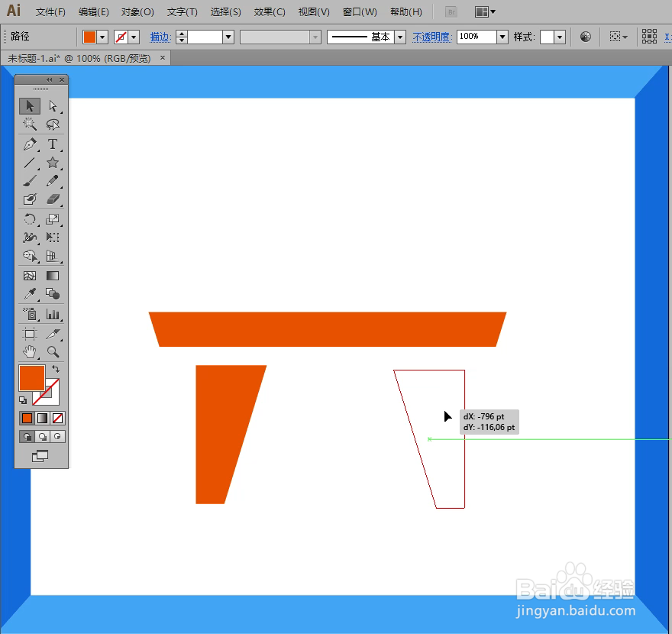The image size is (672, 634).
Task: Click the stroke swatch in tools panel
Action: 52,398
